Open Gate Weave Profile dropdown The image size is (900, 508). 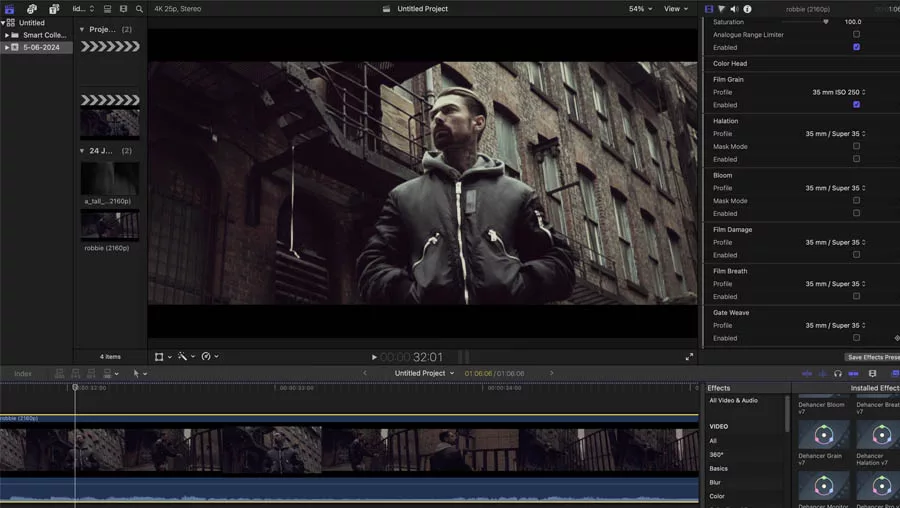coord(835,325)
